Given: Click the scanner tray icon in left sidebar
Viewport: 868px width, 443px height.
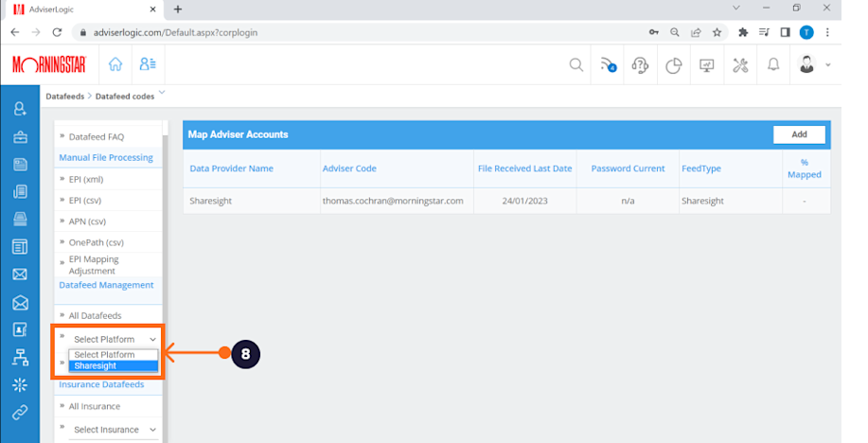Looking at the screenshot, I should pyautogui.click(x=20, y=220).
